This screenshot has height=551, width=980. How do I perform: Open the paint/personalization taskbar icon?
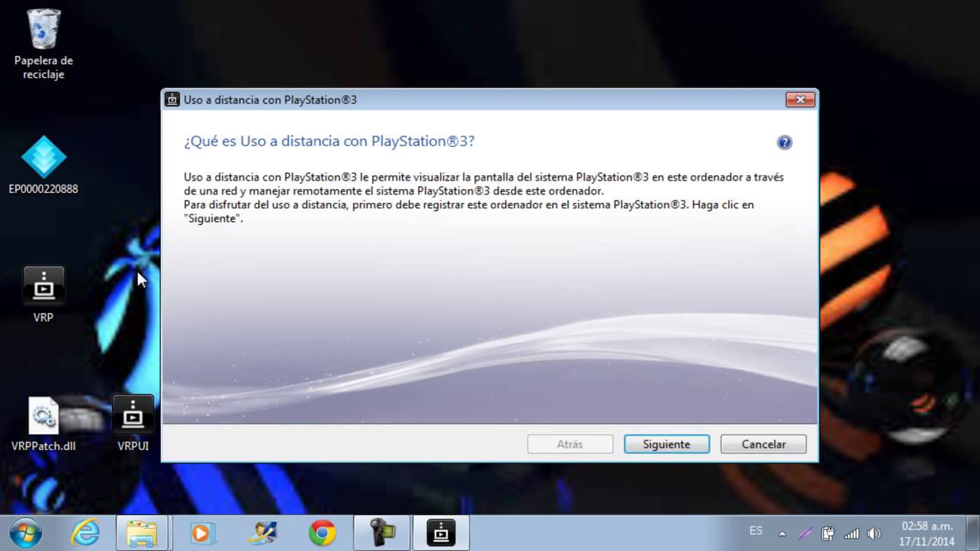click(262, 533)
